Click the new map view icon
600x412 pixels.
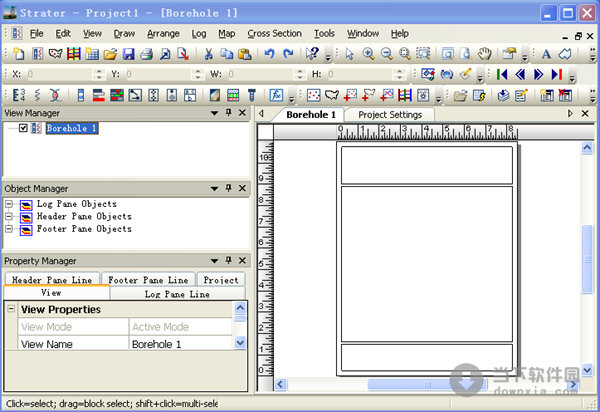click(55, 54)
